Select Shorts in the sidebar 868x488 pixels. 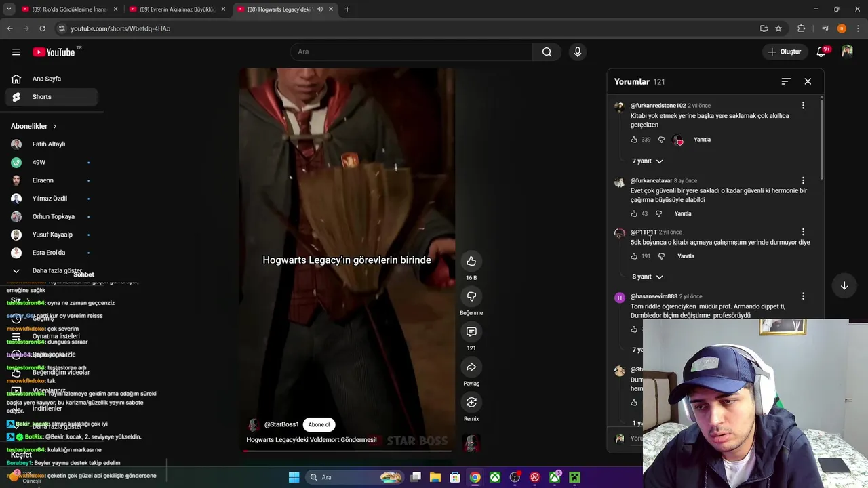point(52,97)
